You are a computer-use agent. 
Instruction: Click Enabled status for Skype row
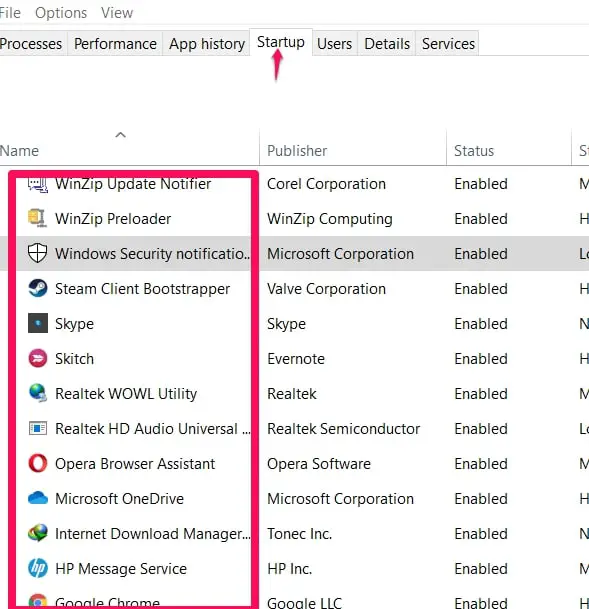click(x=481, y=324)
